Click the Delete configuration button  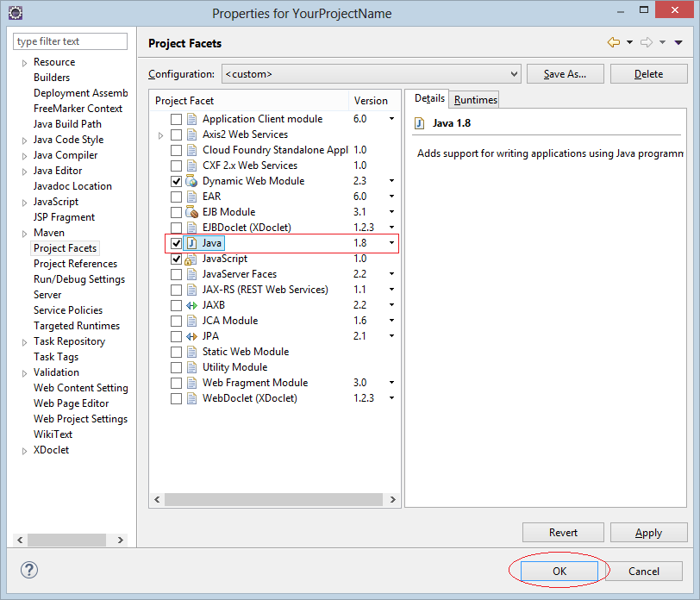click(x=648, y=74)
